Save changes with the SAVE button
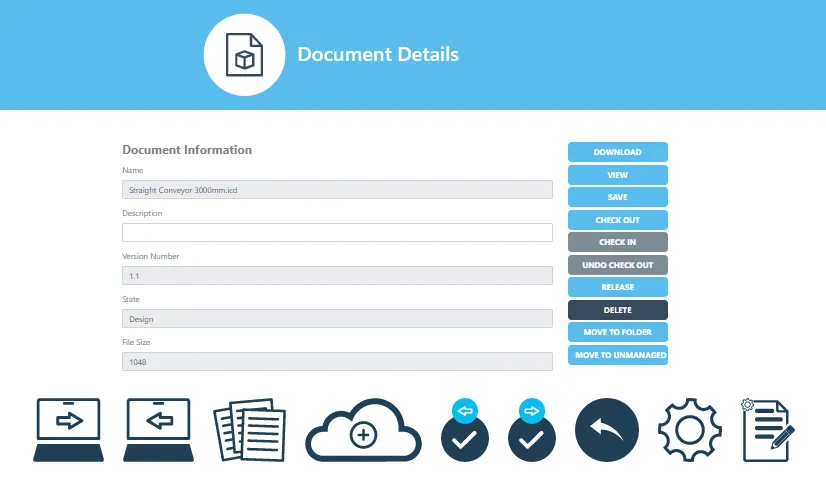Screen dimensions: 826x480 coord(617,197)
